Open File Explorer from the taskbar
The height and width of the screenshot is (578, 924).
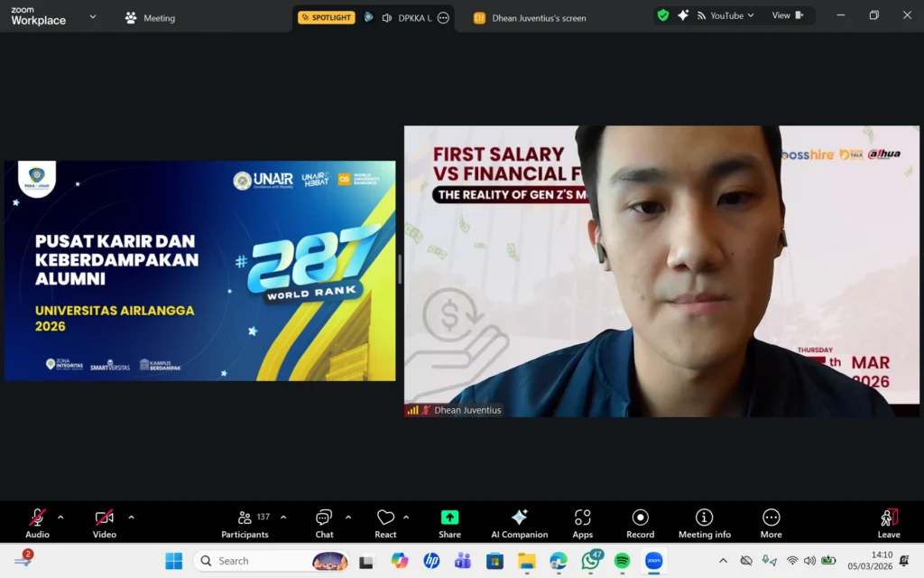pos(527,561)
